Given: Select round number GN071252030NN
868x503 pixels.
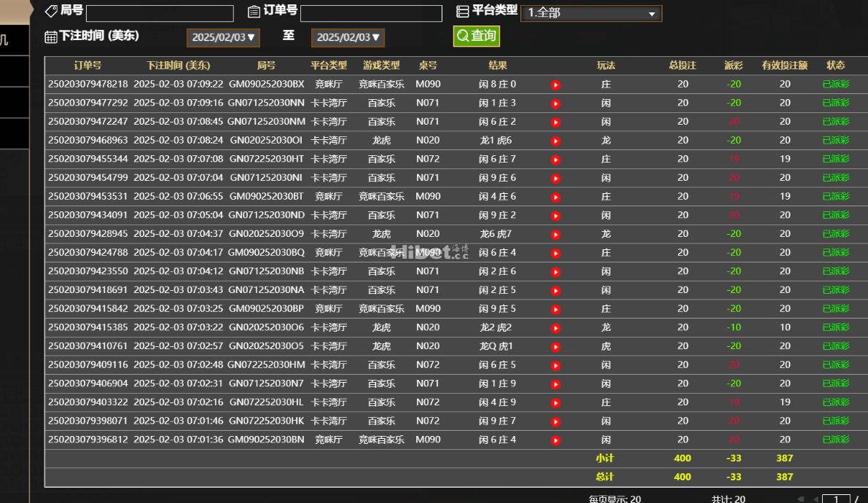Looking at the screenshot, I should (266, 103).
